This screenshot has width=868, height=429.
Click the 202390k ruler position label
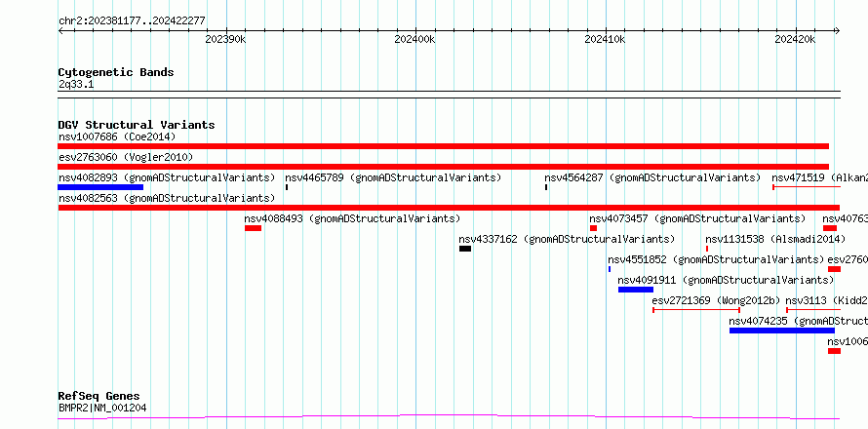click(225, 40)
